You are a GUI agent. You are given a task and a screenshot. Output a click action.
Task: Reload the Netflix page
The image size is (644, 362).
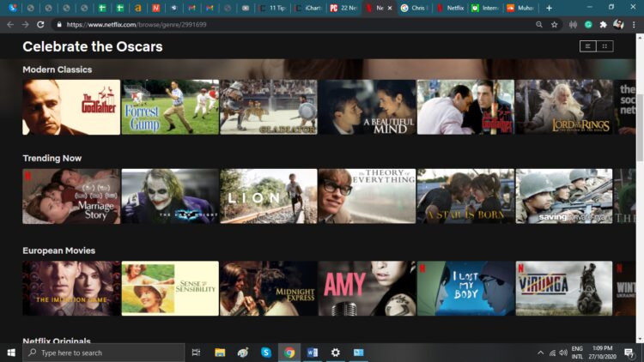[40, 25]
